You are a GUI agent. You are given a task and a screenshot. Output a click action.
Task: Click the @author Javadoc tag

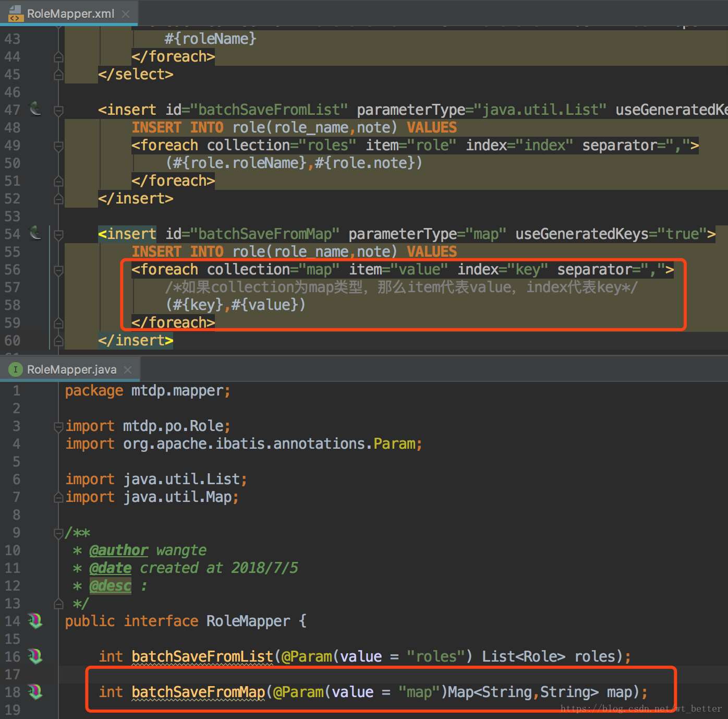(x=118, y=550)
